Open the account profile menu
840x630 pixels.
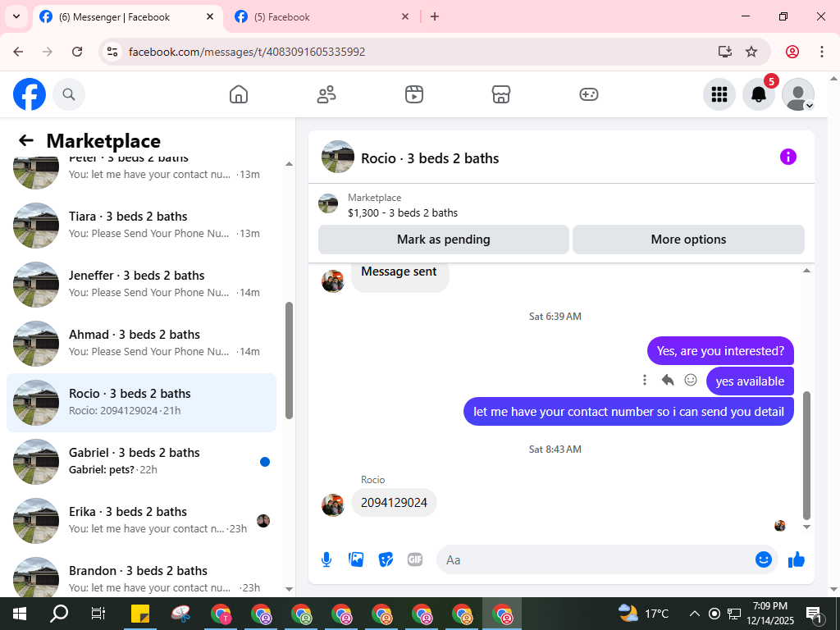tap(798, 94)
